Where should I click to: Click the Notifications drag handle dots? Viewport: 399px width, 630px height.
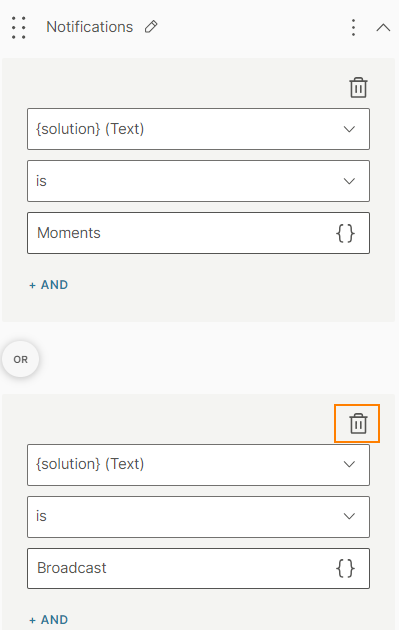18,28
